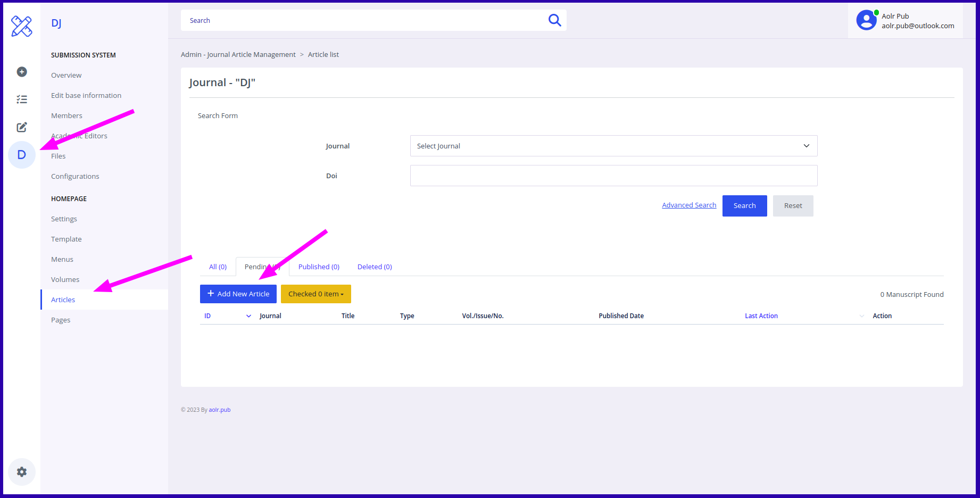The image size is (980, 498).
Task: Click the Add New Article button
Action: click(x=238, y=294)
